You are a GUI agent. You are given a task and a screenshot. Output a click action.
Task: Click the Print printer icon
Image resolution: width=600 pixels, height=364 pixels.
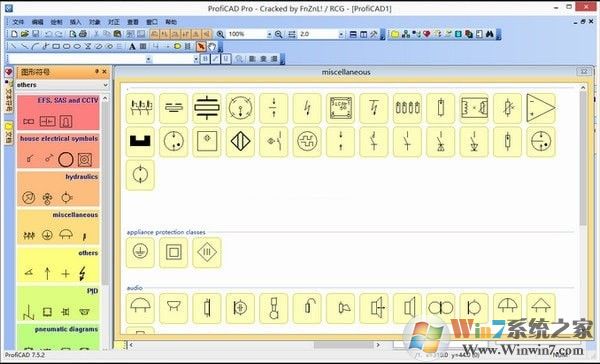[83, 34]
